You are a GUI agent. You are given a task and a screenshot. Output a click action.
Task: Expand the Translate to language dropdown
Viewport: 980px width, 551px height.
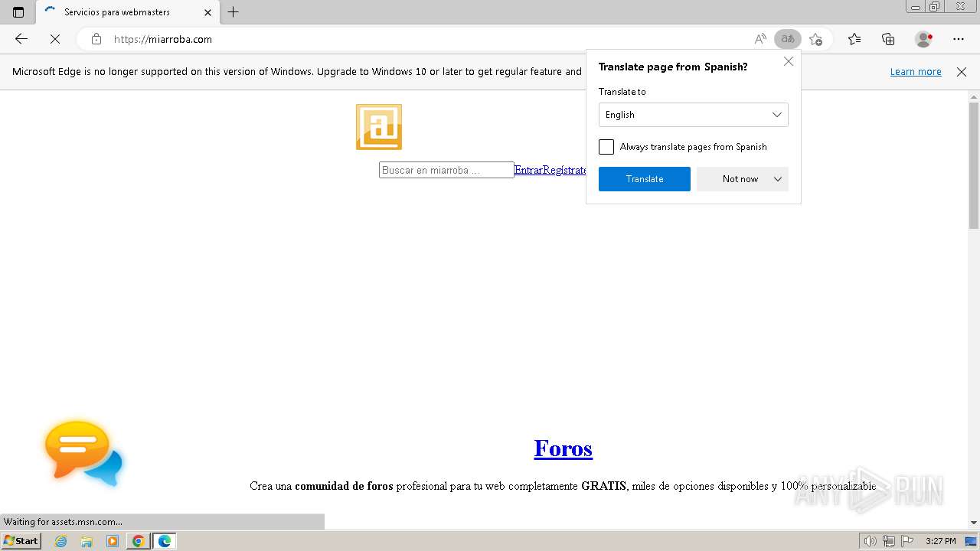pos(693,115)
